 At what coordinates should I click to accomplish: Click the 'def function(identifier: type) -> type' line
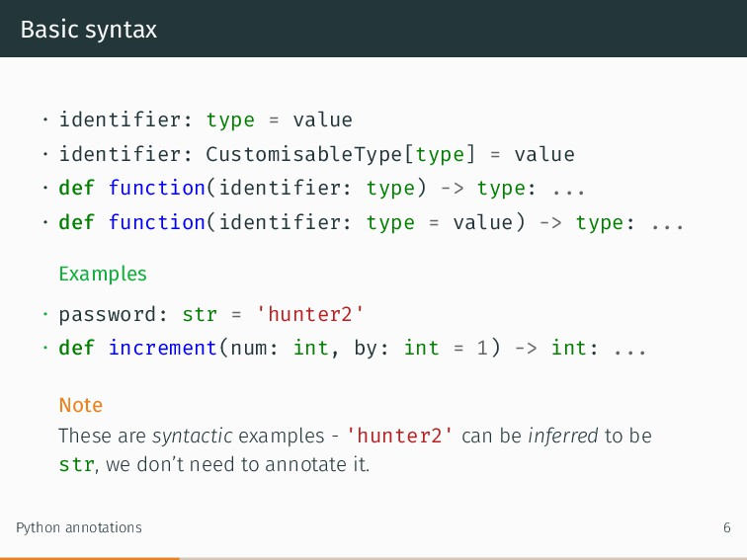[321, 188]
